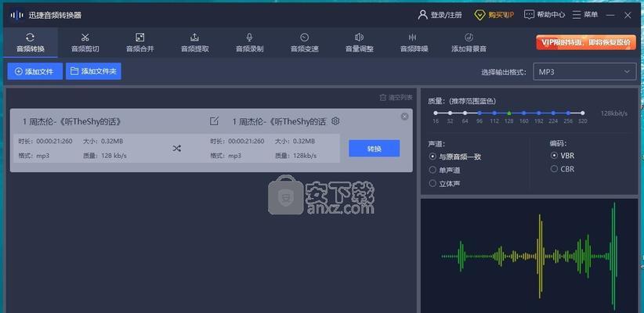
Task: Open output settings gear icon
Action: tap(335, 121)
